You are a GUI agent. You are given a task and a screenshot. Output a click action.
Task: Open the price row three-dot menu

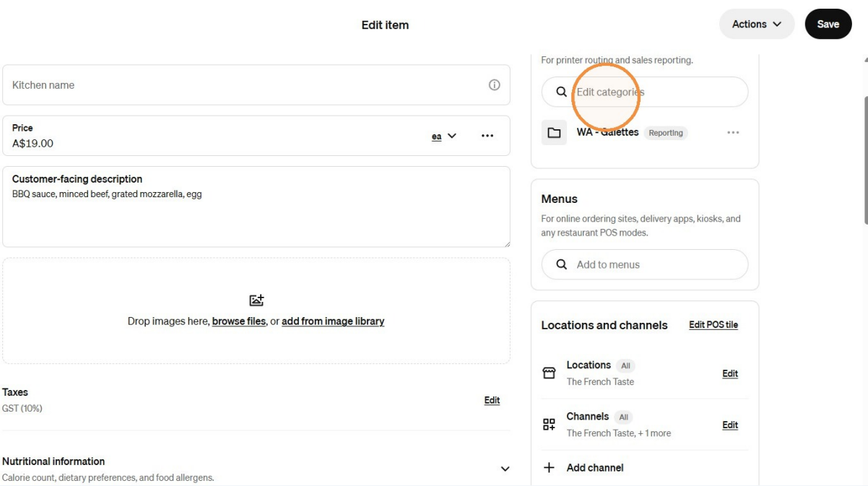[487, 136]
